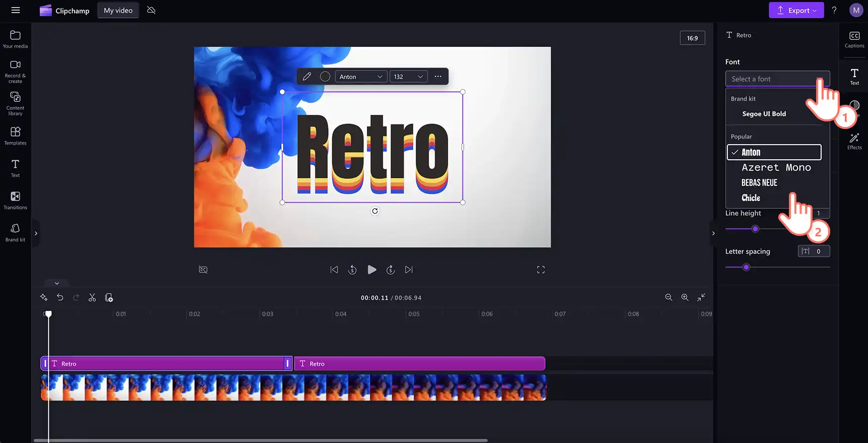Adjust the Letter spacing slider handle
Image resolution: width=868 pixels, height=443 pixels.
(x=747, y=267)
